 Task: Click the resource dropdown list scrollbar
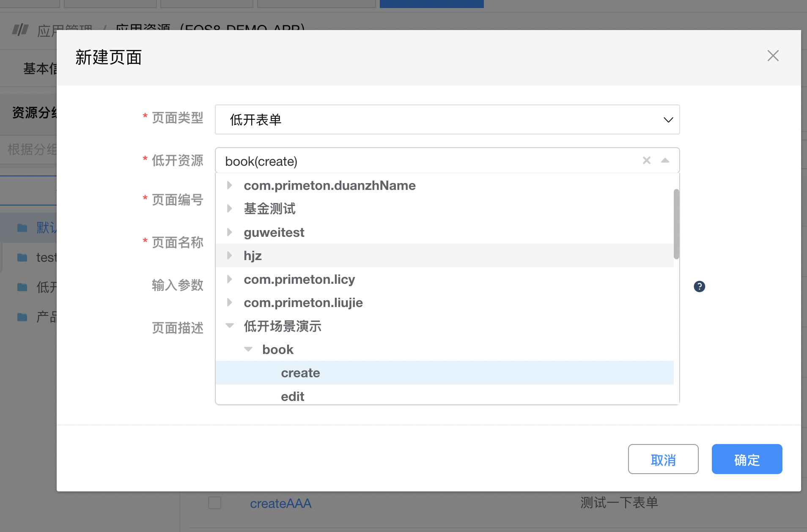click(x=676, y=224)
